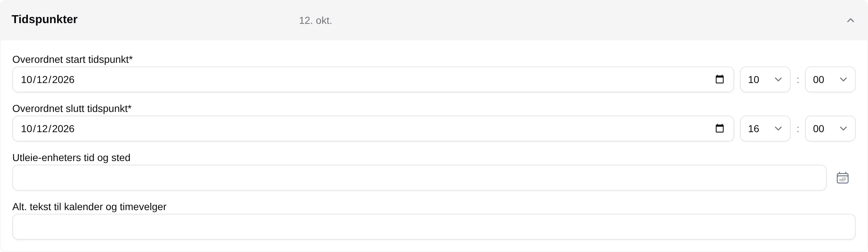Open start hour dropdown showing 10

[765, 79]
